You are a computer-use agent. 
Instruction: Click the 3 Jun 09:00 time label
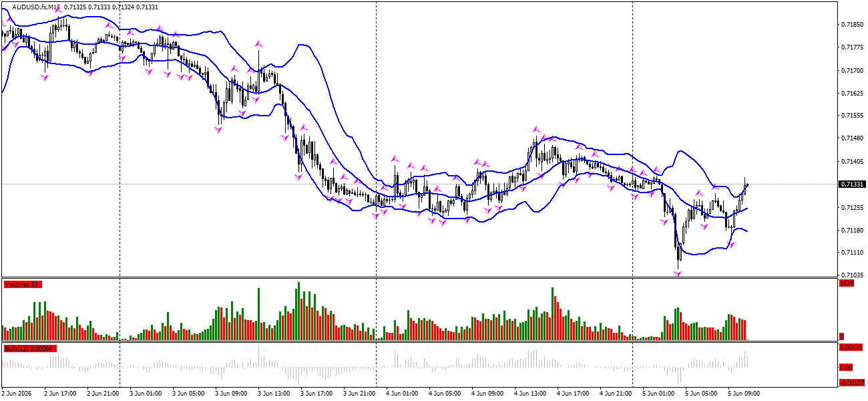(x=230, y=394)
